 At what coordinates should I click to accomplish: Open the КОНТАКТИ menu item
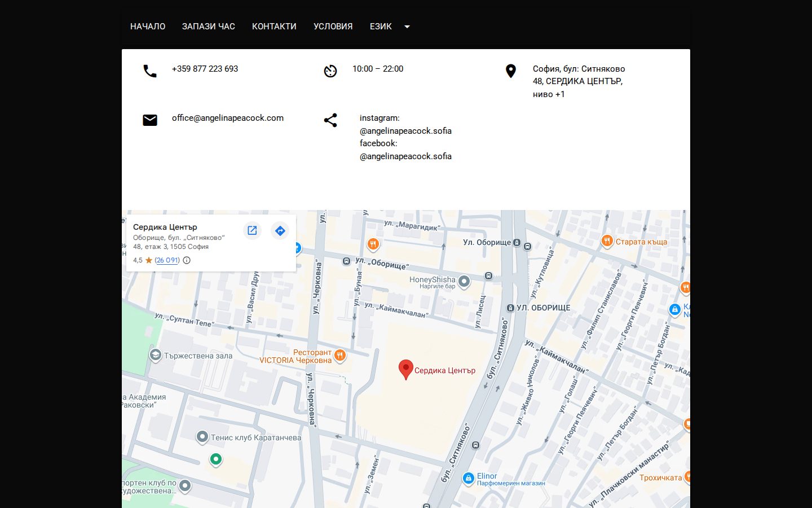[x=274, y=27]
